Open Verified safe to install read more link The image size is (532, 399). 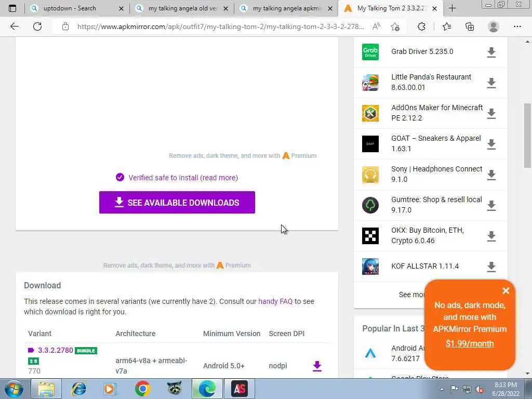[x=183, y=178]
